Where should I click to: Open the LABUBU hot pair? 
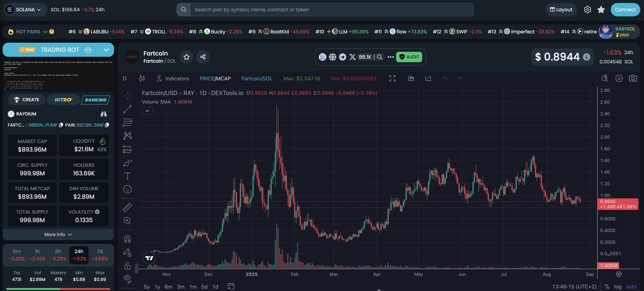point(96,32)
